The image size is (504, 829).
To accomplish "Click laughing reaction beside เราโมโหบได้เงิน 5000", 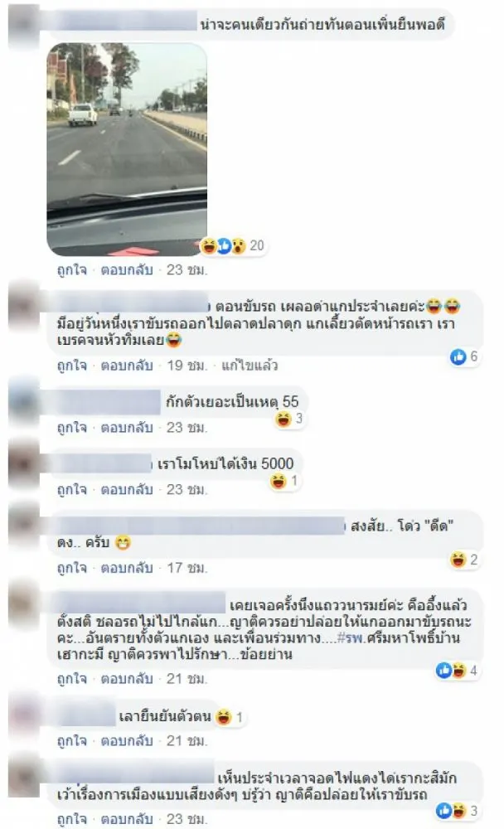I will 285,482.
